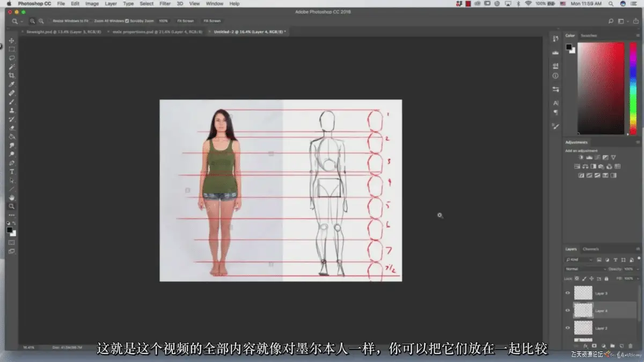The width and height of the screenshot is (644, 362).
Task: Pick a color in the red color field
Action: pyautogui.click(x=601, y=88)
